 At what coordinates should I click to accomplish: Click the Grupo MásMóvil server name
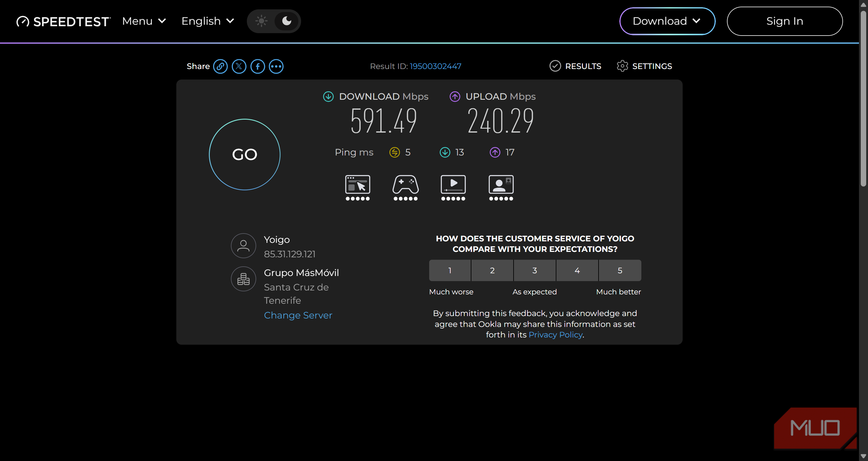pos(301,273)
